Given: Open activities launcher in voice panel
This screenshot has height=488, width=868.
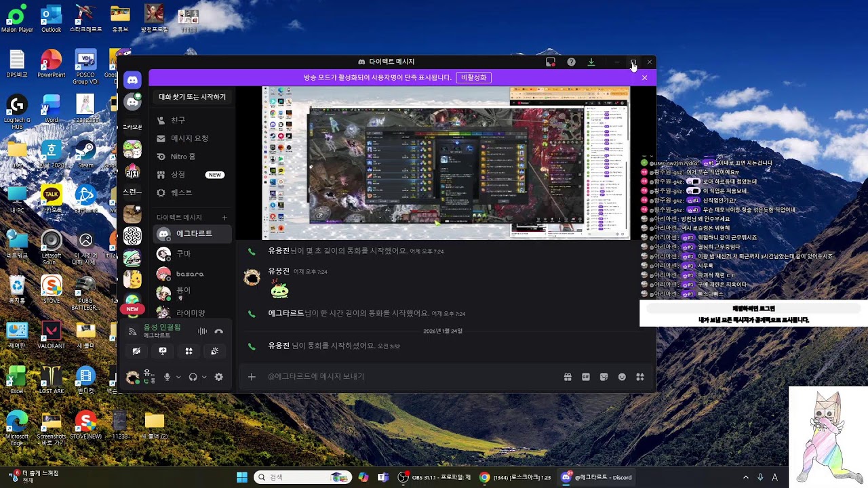Looking at the screenshot, I should click(x=189, y=351).
